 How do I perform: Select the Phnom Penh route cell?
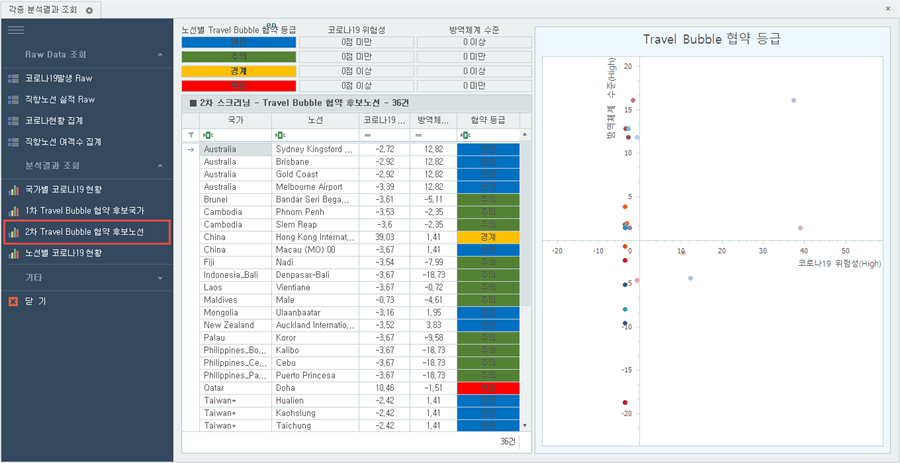coord(315,212)
